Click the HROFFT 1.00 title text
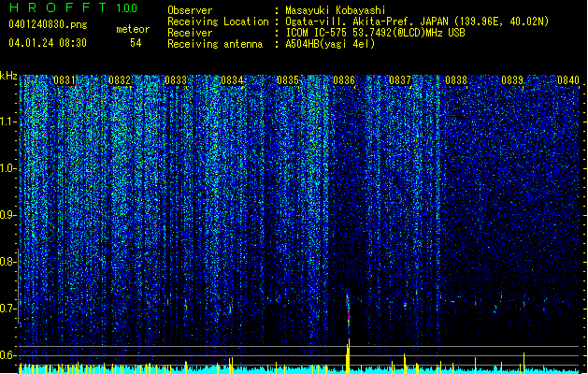This screenshot has width=588, height=374. 74,7
